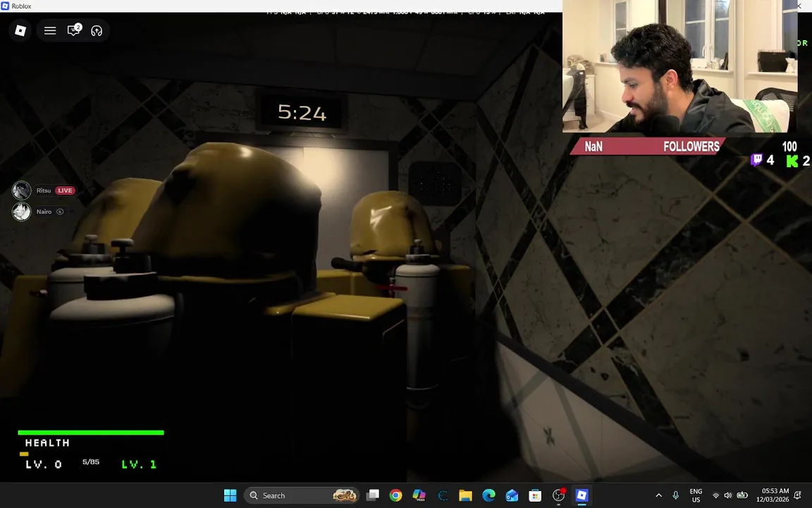Open the chat icon with badge 2
This screenshot has height=508, width=812.
[x=74, y=30]
